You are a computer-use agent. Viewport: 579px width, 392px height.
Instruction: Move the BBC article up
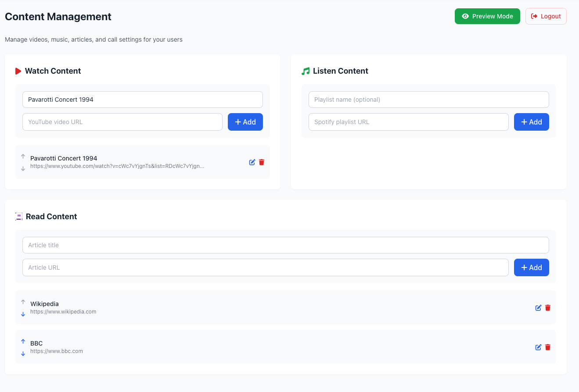(23, 341)
